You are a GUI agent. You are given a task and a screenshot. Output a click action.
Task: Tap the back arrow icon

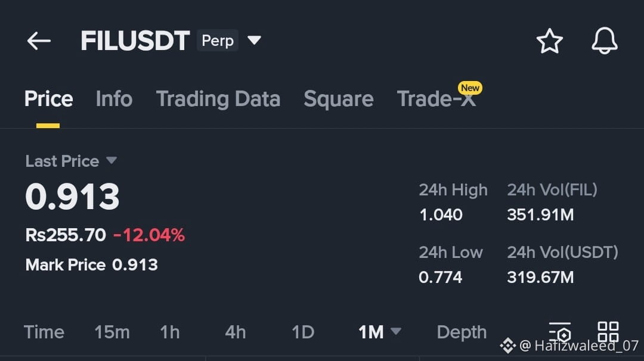(39, 41)
